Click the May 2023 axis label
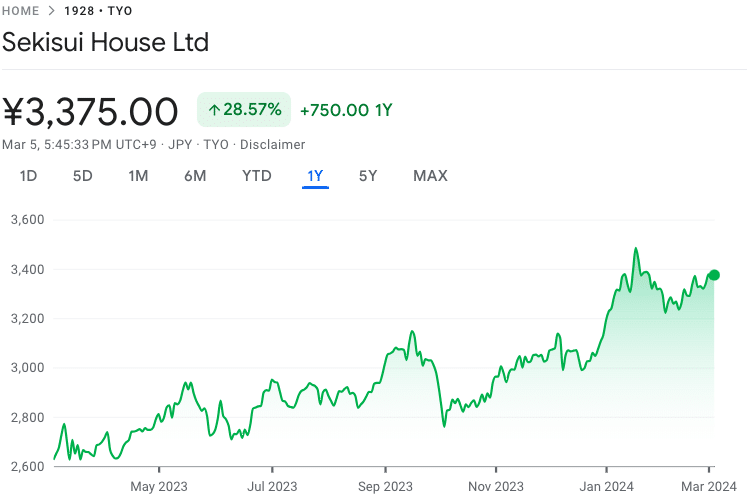Image resolution: width=747 pixels, height=501 pixels. point(159,486)
